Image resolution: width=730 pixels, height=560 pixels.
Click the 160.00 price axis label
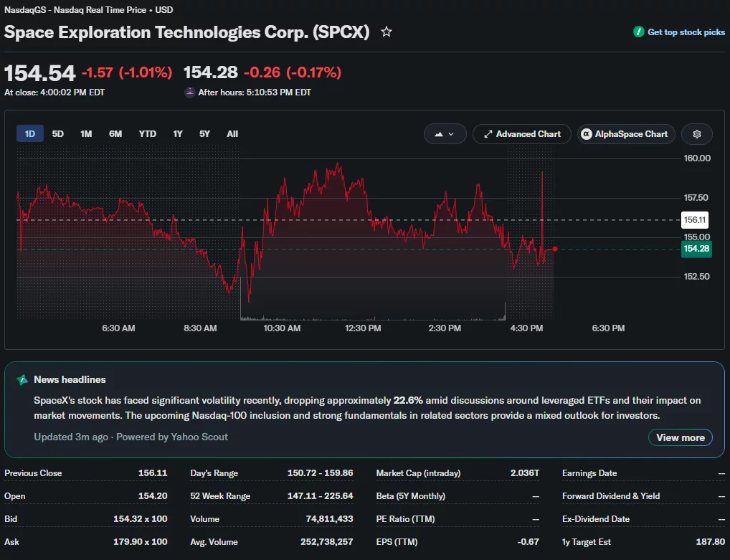697,158
